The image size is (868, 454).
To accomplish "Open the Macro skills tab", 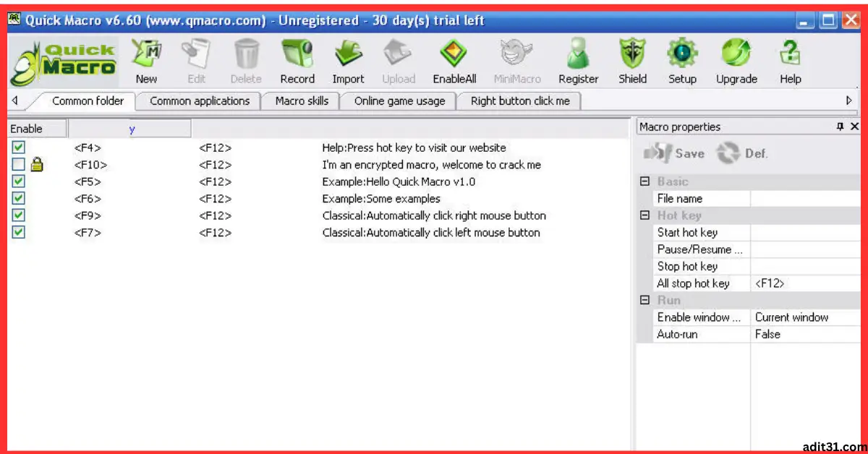I will coord(302,101).
